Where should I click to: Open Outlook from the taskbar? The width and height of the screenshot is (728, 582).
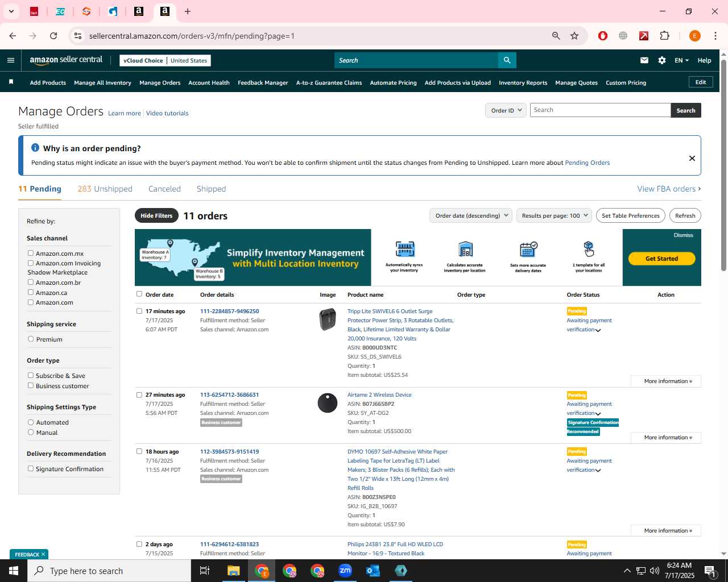(x=373, y=571)
